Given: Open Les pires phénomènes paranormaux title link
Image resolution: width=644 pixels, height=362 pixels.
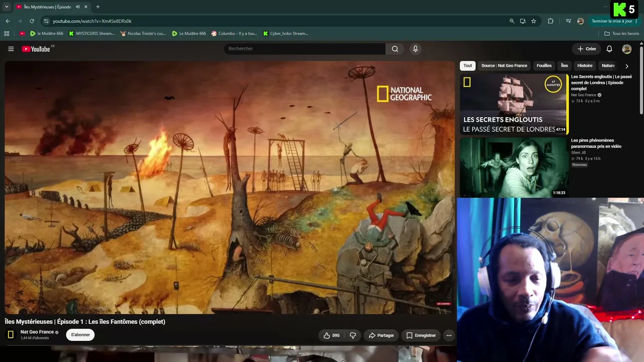Looking at the screenshot, I should [x=596, y=143].
